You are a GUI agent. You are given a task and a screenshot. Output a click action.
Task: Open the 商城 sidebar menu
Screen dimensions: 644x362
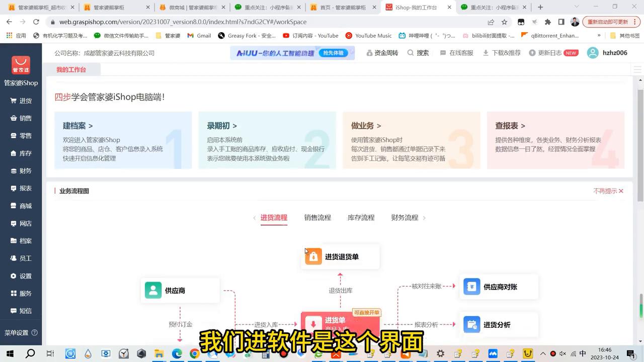coord(21,206)
